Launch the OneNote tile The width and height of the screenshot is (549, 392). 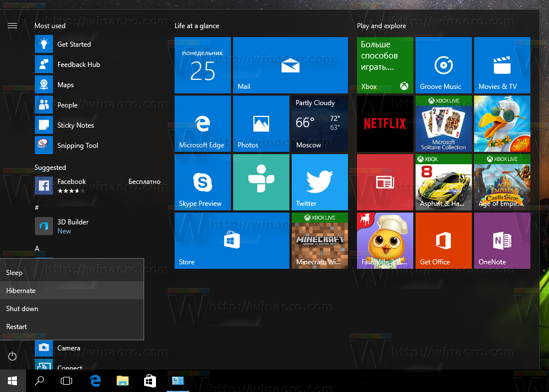click(x=502, y=241)
